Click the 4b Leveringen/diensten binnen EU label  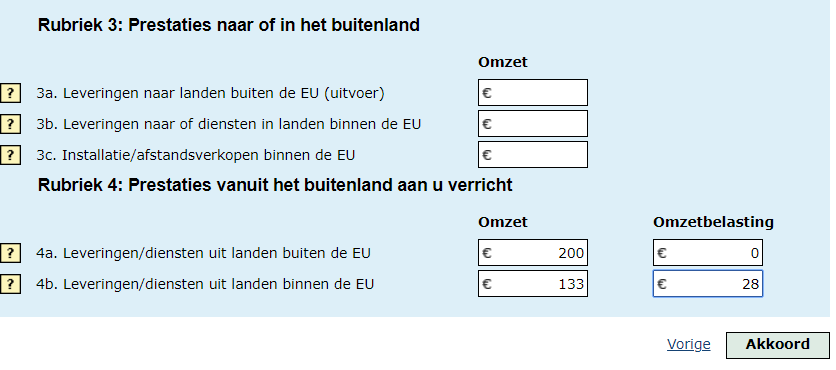pyautogui.click(x=205, y=284)
